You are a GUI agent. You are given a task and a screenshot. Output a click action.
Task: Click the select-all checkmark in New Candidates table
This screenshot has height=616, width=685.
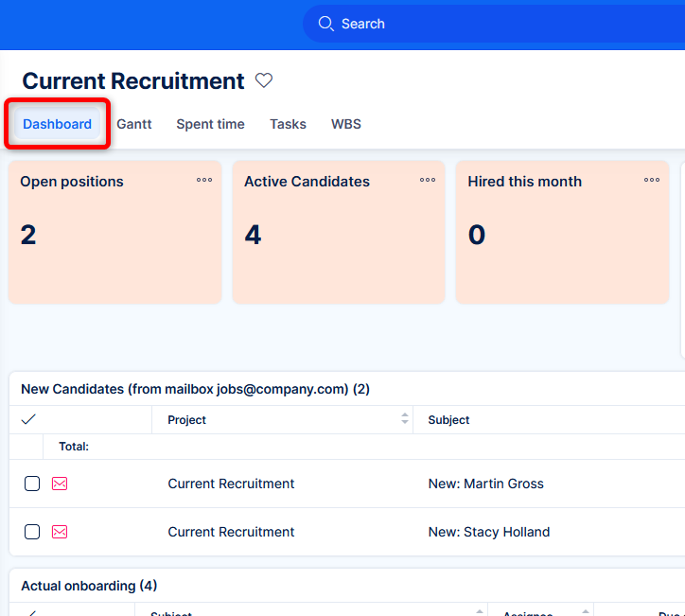pyautogui.click(x=28, y=419)
